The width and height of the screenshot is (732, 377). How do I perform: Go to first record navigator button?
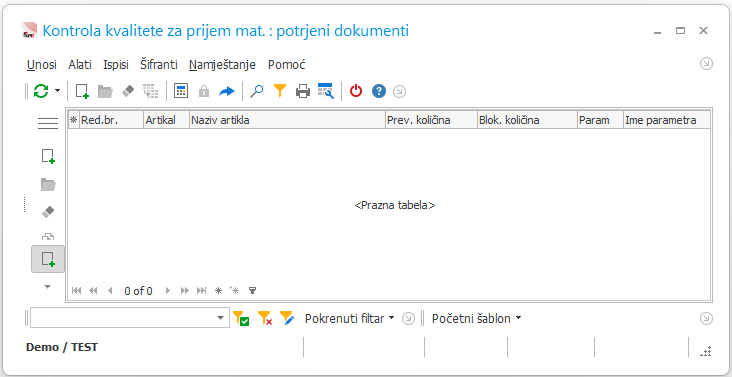click(77, 291)
